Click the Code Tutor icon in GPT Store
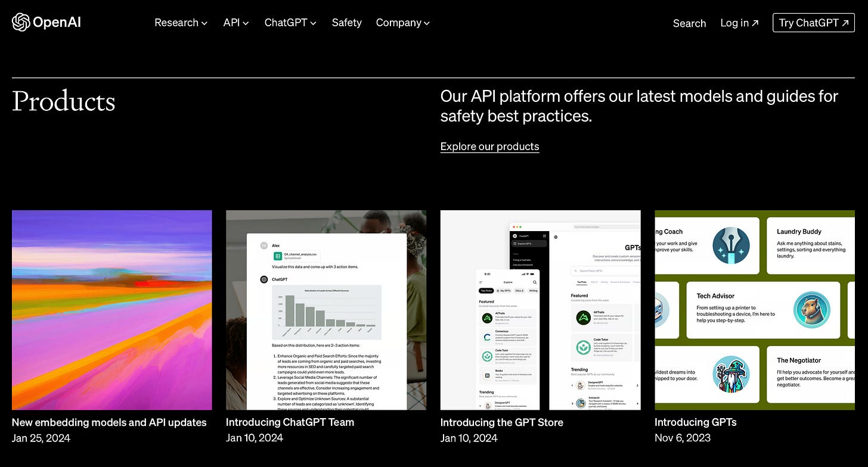 point(584,347)
